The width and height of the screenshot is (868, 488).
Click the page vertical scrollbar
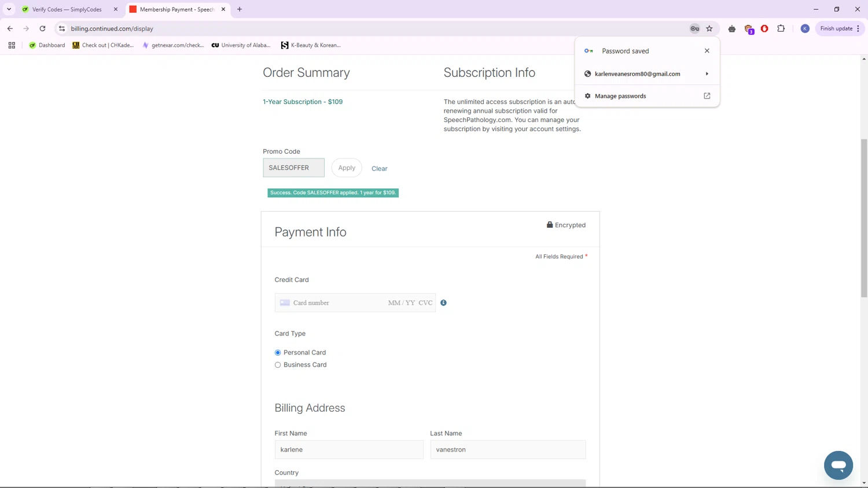coord(864,217)
